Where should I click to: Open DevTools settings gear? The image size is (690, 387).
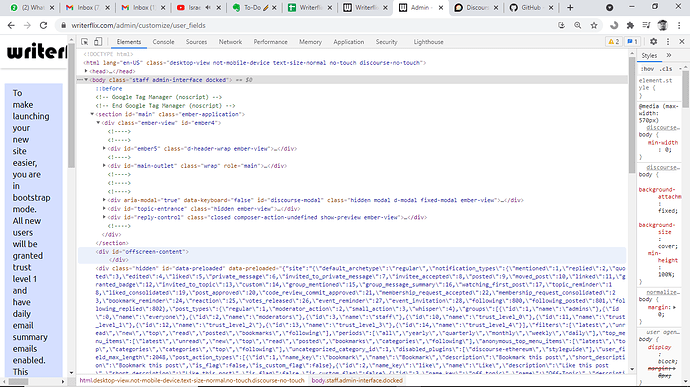coord(653,41)
